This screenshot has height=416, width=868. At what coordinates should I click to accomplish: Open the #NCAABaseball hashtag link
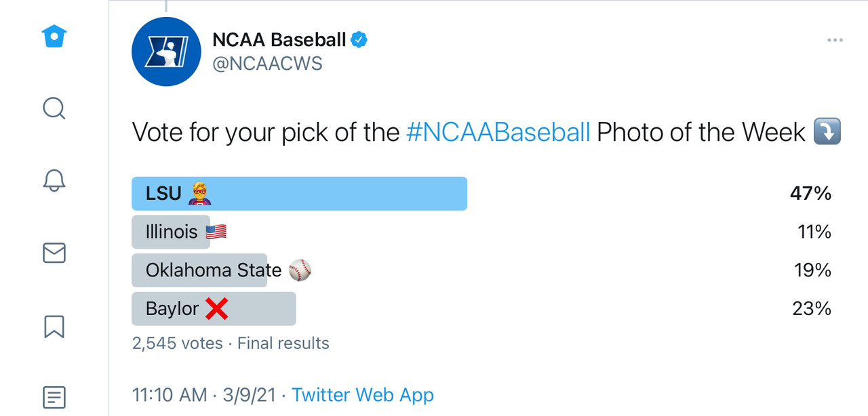coord(498,132)
